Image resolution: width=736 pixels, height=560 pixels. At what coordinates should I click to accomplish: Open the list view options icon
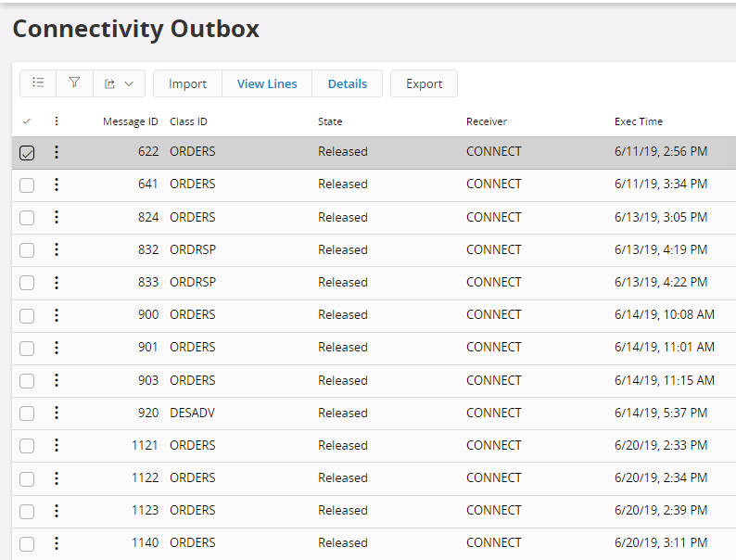pyautogui.click(x=38, y=83)
